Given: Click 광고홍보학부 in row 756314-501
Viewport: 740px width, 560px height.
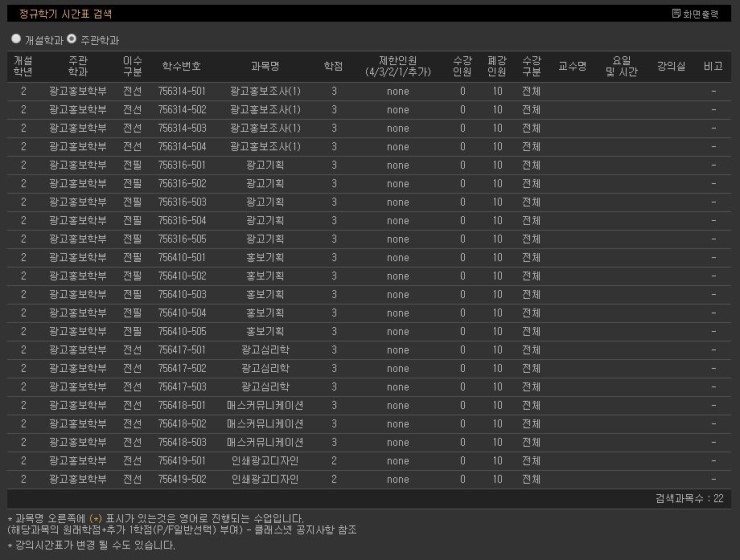Looking at the screenshot, I should [x=78, y=91].
